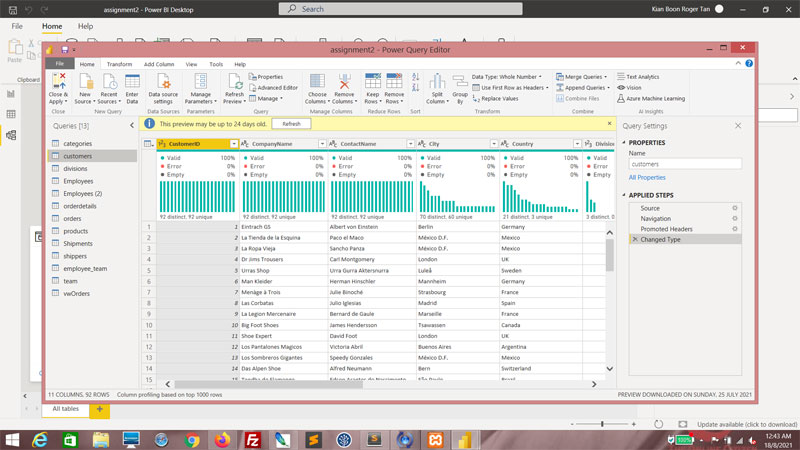Open the table options menu at grid corner
The height and width of the screenshot is (450, 800).
click(148, 144)
